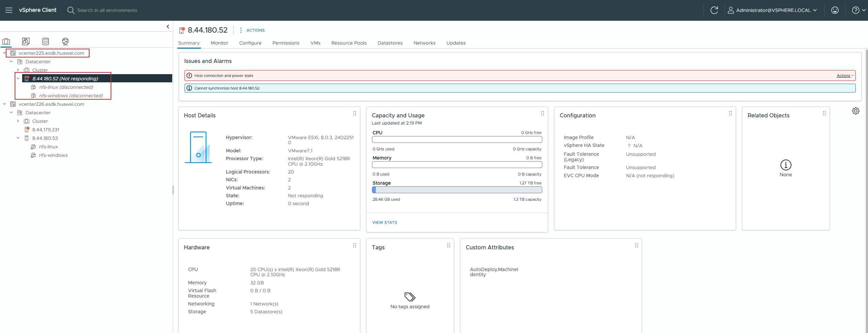Click the vSphere Client title
This screenshot has width=868, height=333.
pyautogui.click(x=38, y=10)
